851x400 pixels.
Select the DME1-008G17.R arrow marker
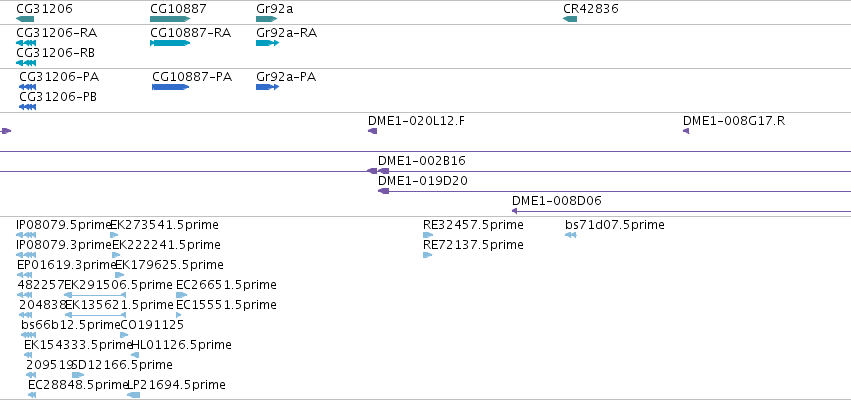tap(686, 131)
